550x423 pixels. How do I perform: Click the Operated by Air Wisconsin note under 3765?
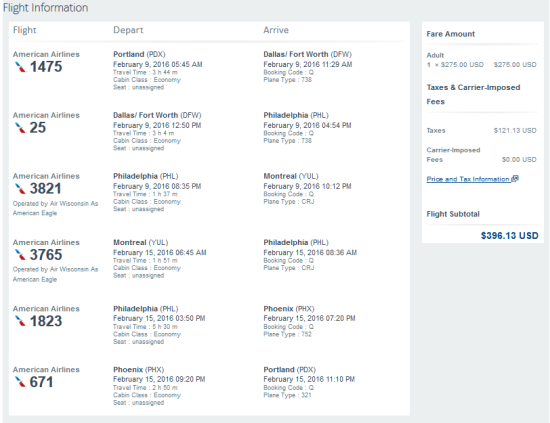click(x=55, y=274)
